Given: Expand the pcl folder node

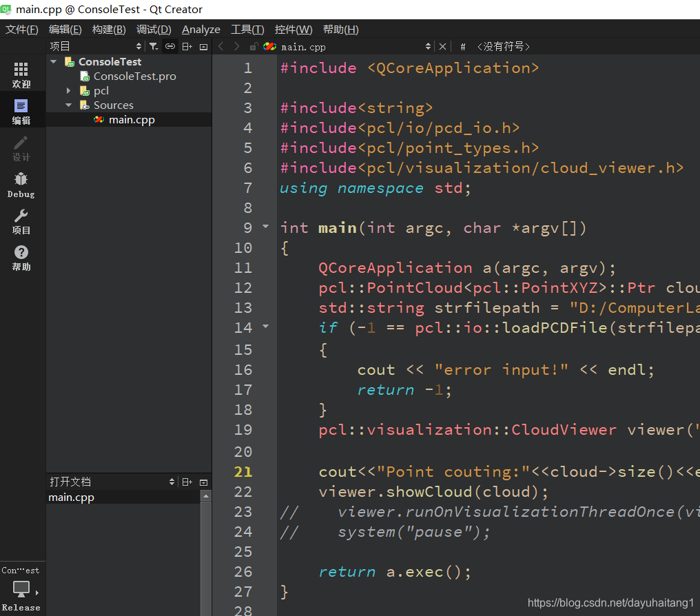Looking at the screenshot, I should (x=68, y=91).
